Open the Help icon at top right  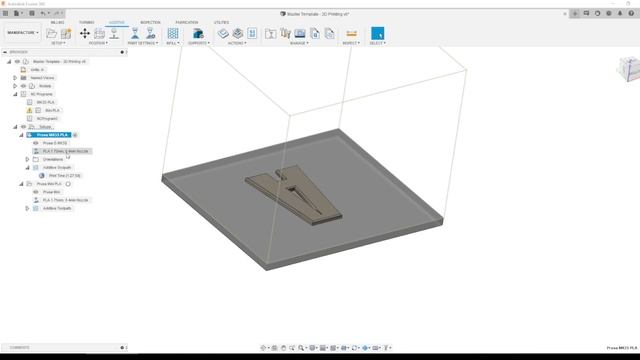(631, 13)
